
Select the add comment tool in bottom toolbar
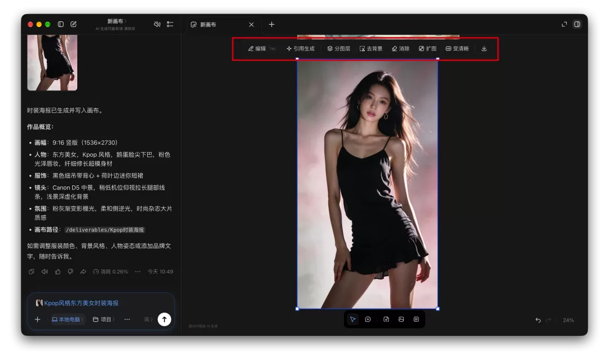click(368, 319)
